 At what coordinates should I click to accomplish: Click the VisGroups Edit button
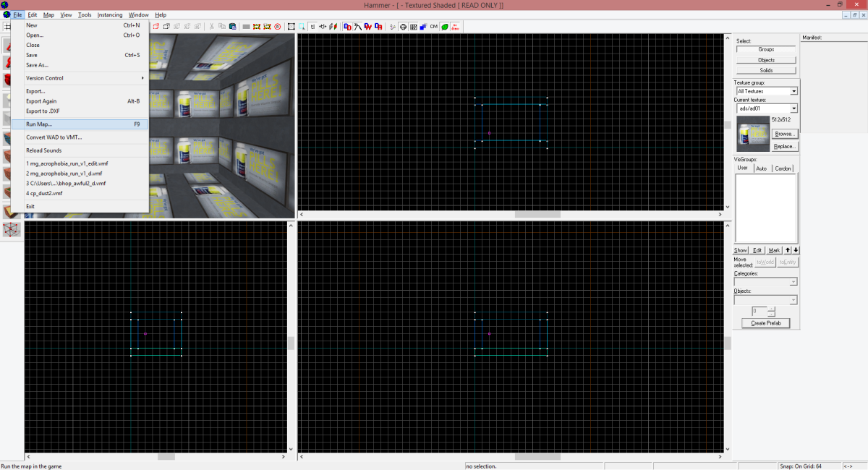[x=757, y=250]
